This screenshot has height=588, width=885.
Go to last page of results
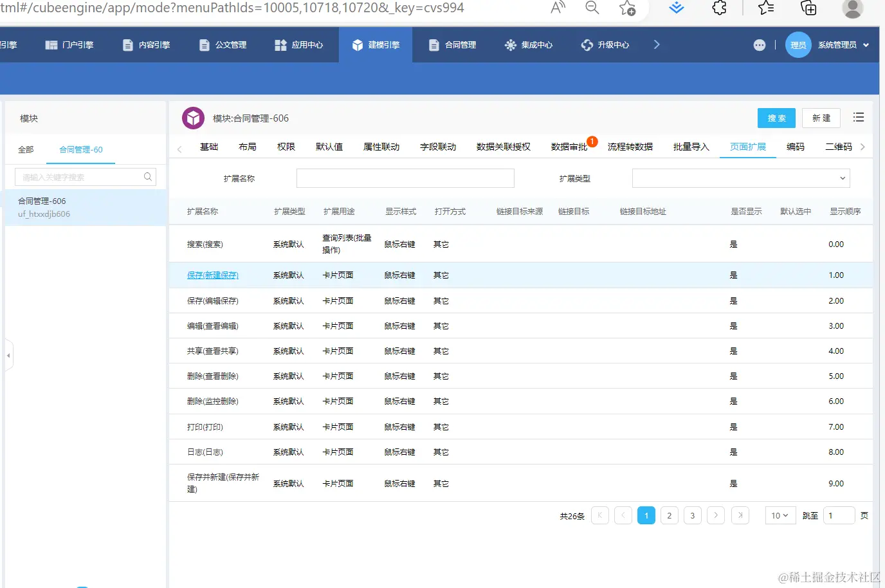pos(740,515)
